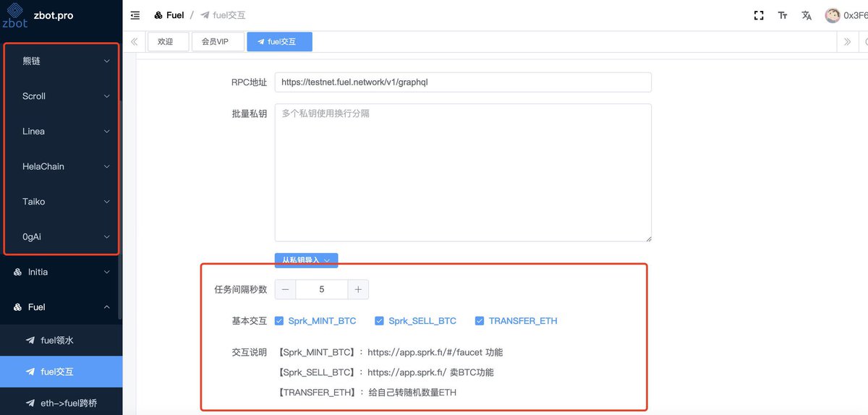The width and height of the screenshot is (868, 415).
Task: Open the fuel领水 menu item
Action: coord(61,340)
